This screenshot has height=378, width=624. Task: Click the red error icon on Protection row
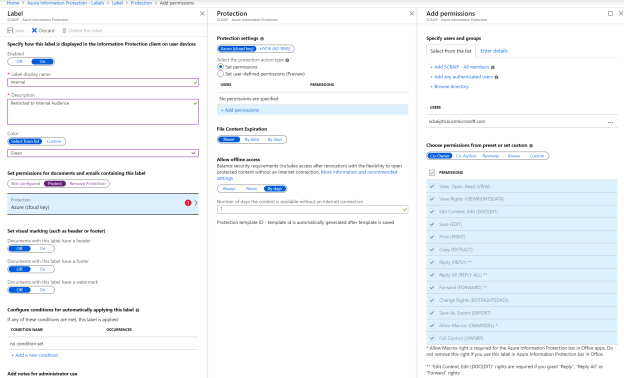(x=188, y=203)
